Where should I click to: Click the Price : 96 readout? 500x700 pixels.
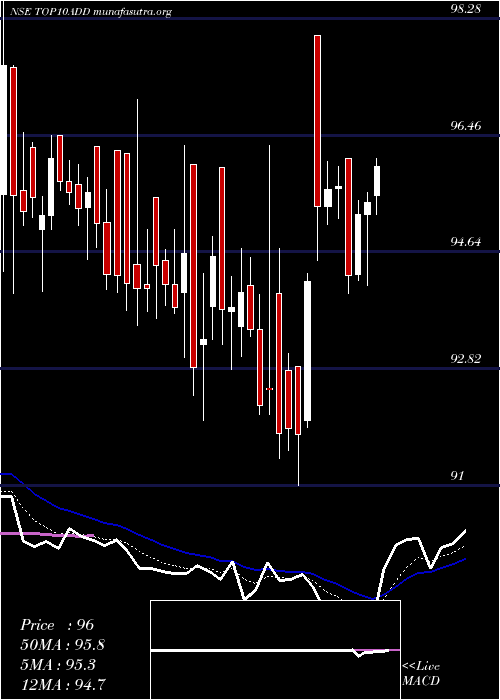point(57,625)
